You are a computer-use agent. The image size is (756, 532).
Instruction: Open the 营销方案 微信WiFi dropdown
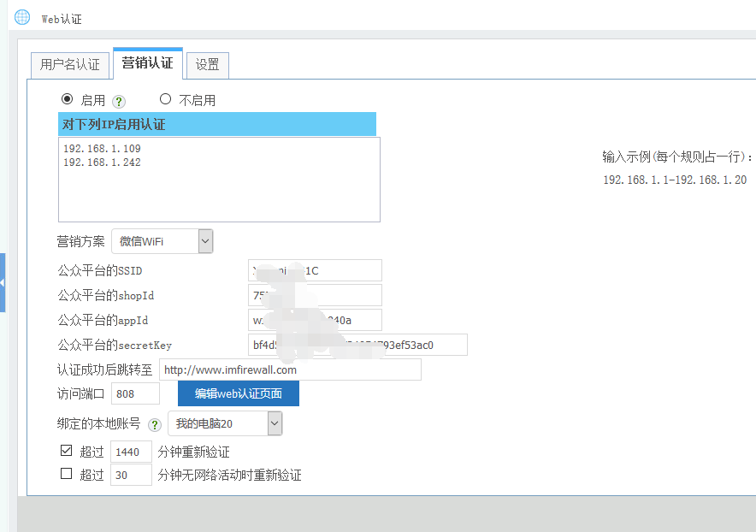click(162, 241)
